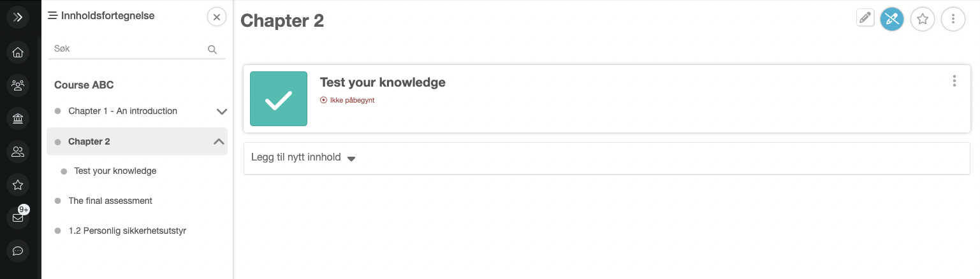Open the users icon in sidebar

18,152
